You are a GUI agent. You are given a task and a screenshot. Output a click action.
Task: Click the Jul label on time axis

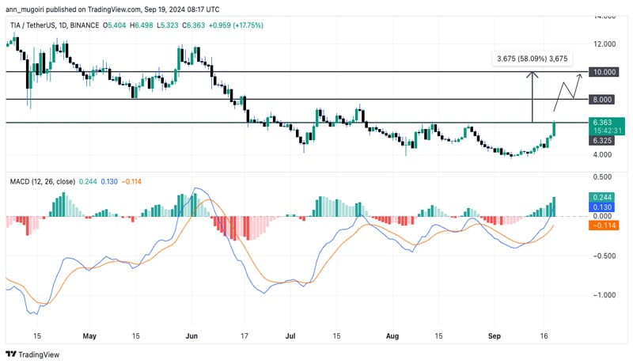(290, 336)
